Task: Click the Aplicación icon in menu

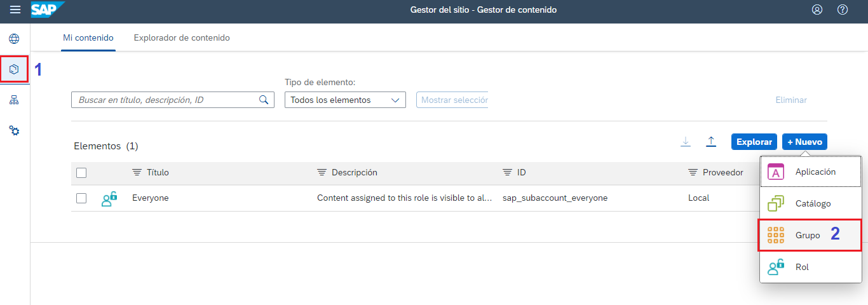Action: 776,172
